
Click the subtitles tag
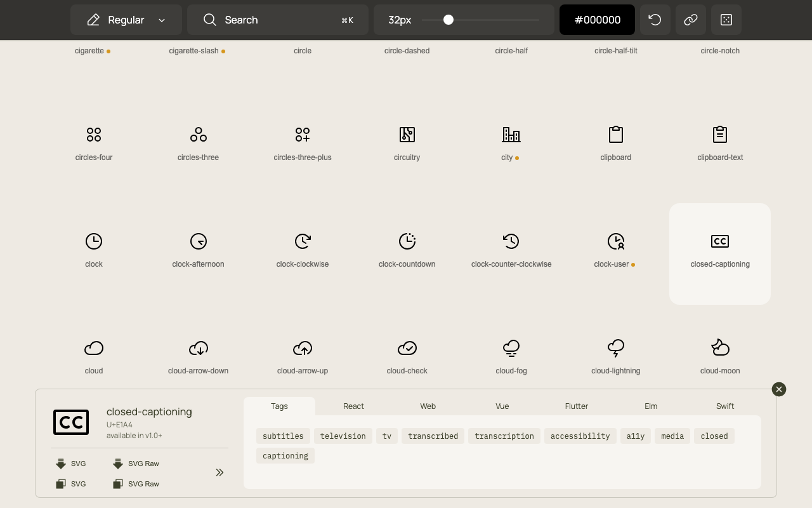pos(283,436)
